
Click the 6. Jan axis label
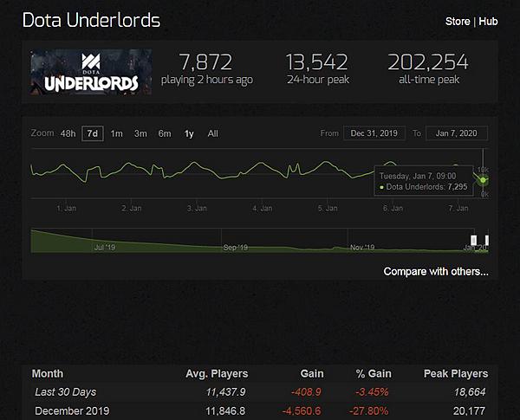(393, 209)
